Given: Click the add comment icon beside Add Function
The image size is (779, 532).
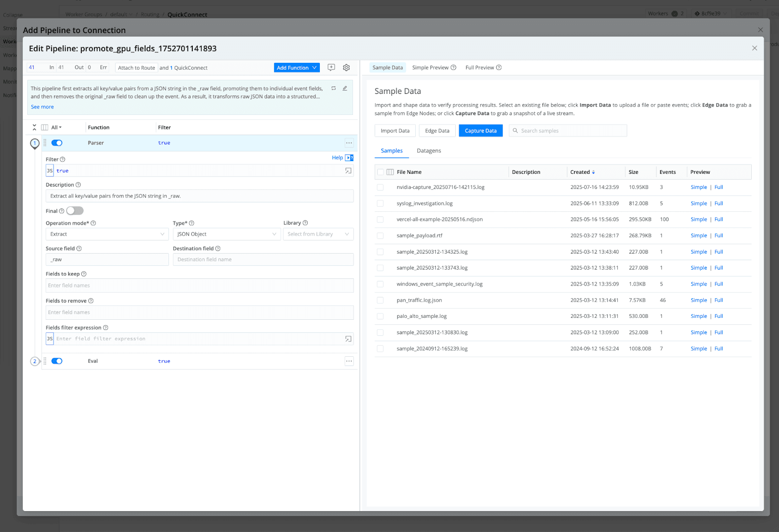Looking at the screenshot, I should [x=331, y=68].
